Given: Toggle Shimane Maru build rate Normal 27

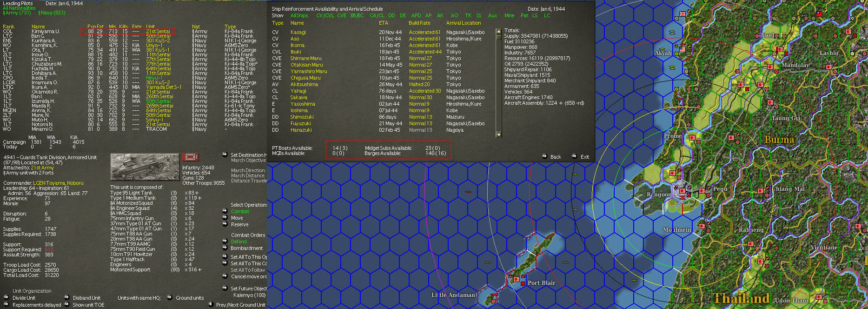Looking at the screenshot, I should [420, 58].
